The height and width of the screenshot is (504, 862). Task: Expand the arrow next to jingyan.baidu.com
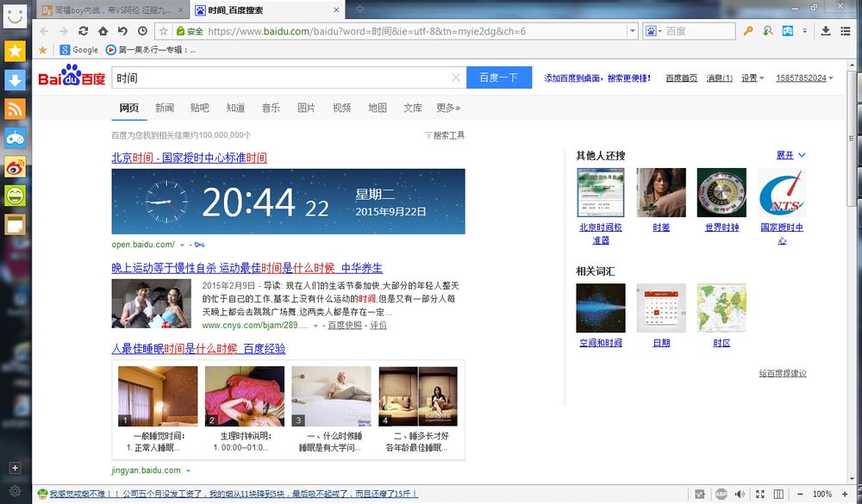[x=188, y=470]
